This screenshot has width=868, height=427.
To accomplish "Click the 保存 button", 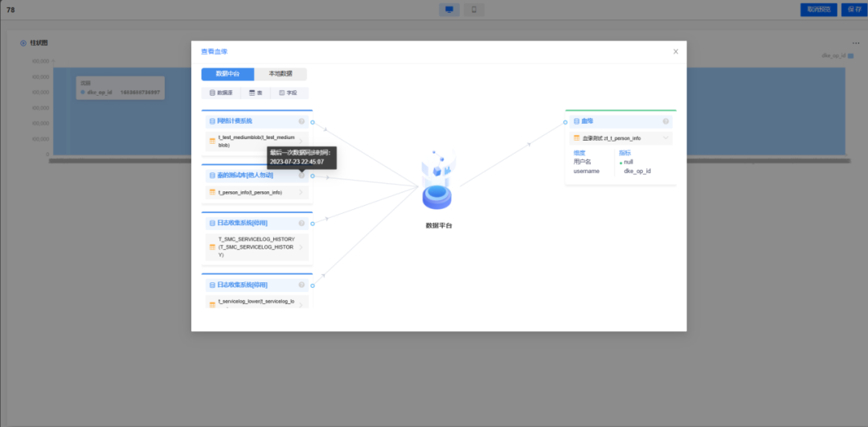I will [854, 10].
